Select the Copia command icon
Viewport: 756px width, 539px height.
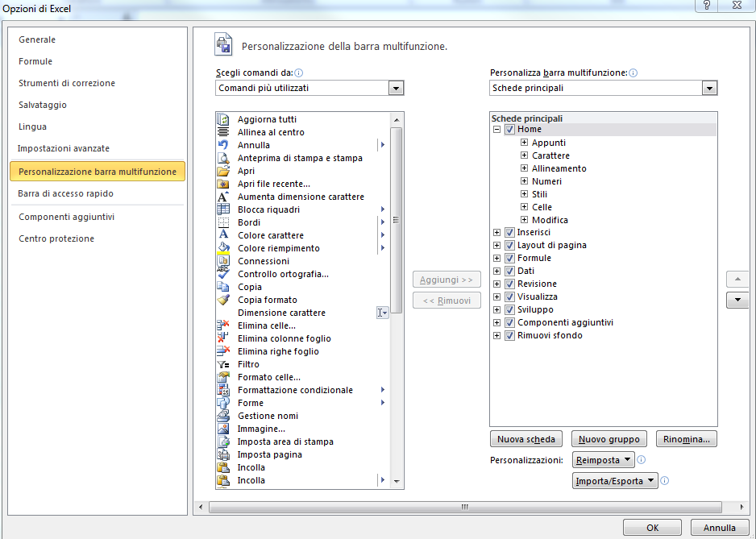pyautogui.click(x=223, y=287)
